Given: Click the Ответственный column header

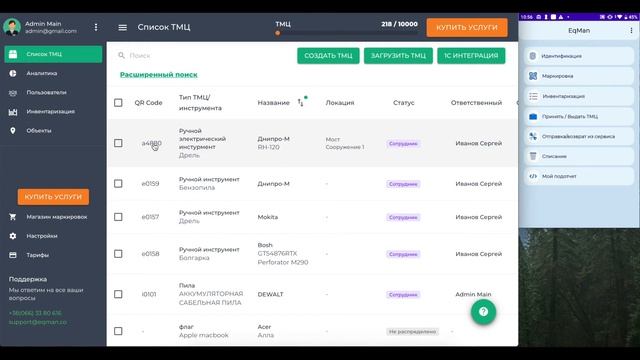Looking at the screenshot, I should point(476,103).
